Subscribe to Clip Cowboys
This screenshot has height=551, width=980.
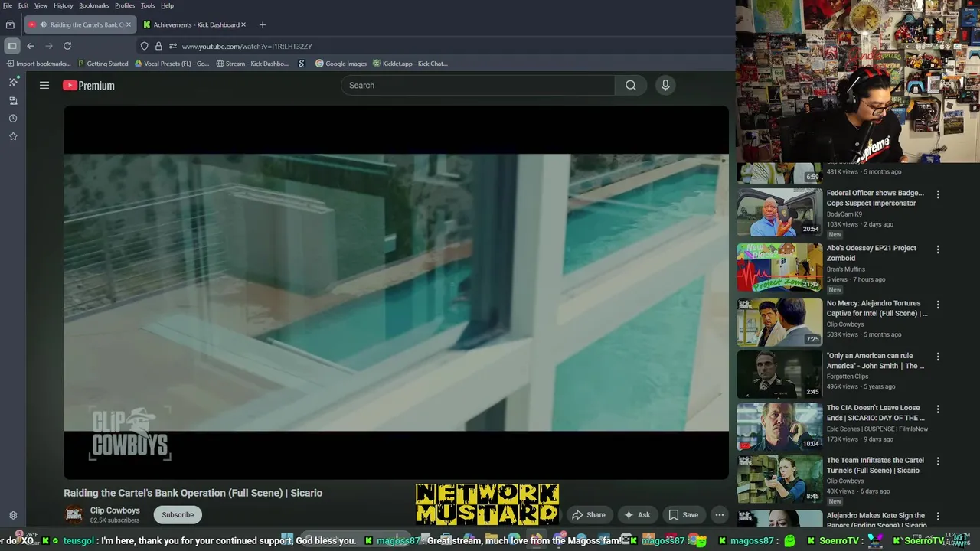[178, 515]
